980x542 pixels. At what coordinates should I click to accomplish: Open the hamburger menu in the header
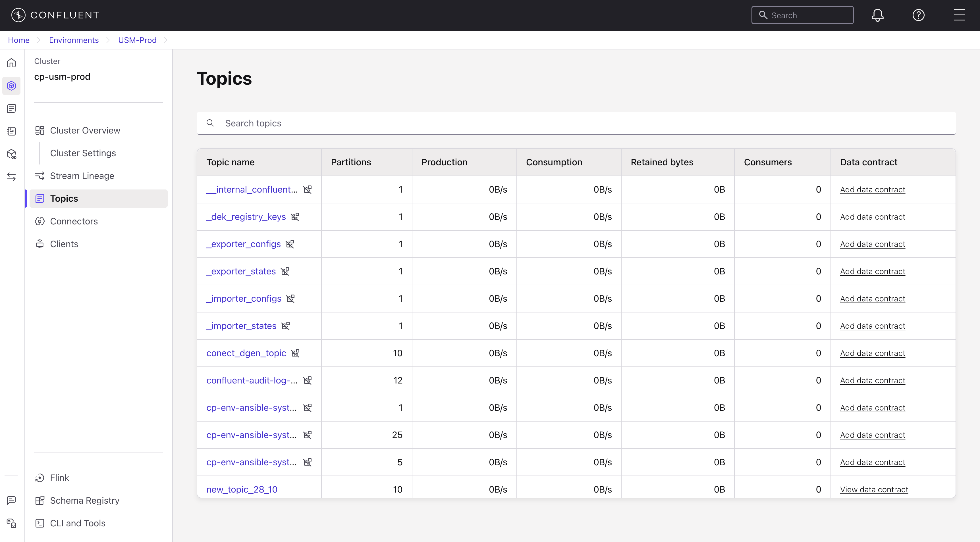click(959, 15)
